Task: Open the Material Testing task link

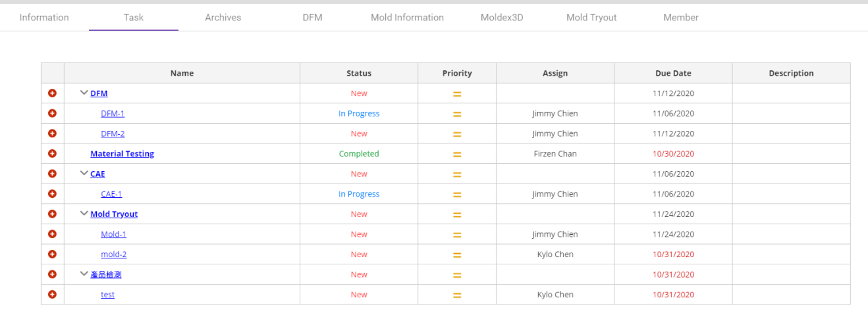Action: click(x=122, y=154)
